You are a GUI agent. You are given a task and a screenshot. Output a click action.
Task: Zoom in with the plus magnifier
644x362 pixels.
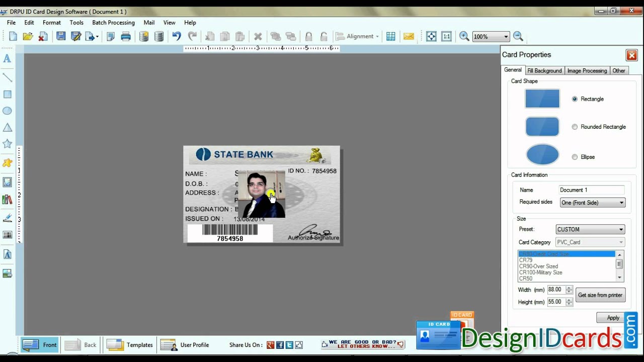(x=464, y=36)
